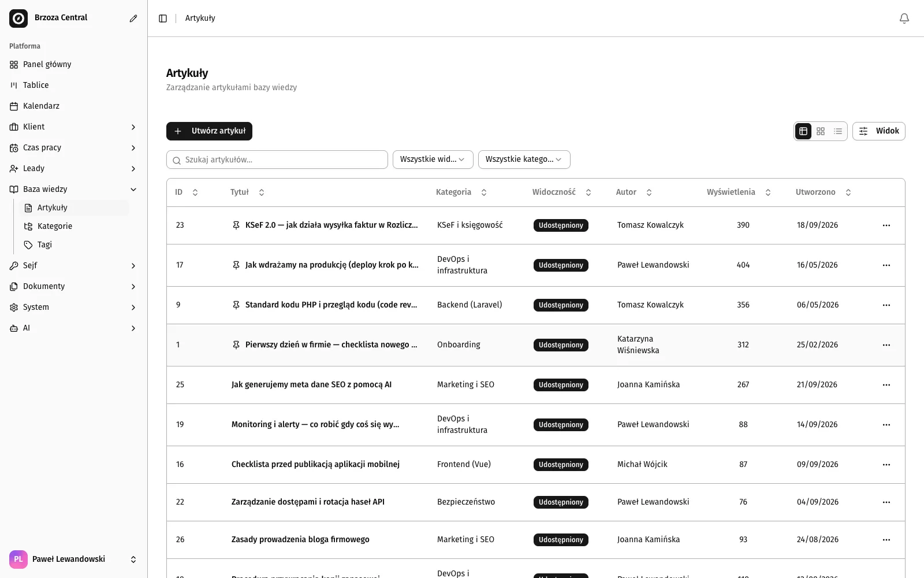Sort by ID column arrows

pyautogui.click(x=195, y=192)
